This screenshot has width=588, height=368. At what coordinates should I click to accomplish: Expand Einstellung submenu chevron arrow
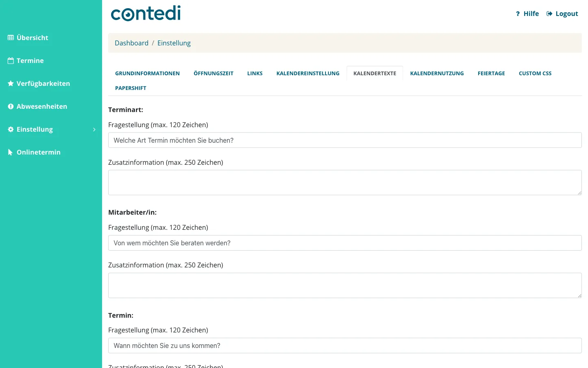(94, 130)
